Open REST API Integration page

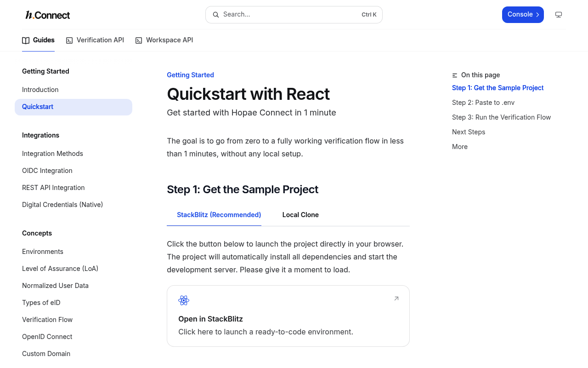point(73,188)
